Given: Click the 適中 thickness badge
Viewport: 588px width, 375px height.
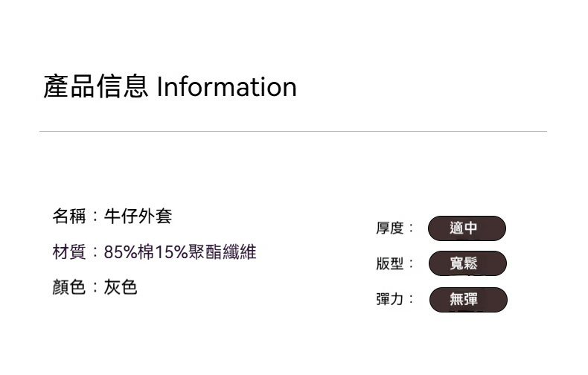Looking at the screenshot, I should (467, 228).
